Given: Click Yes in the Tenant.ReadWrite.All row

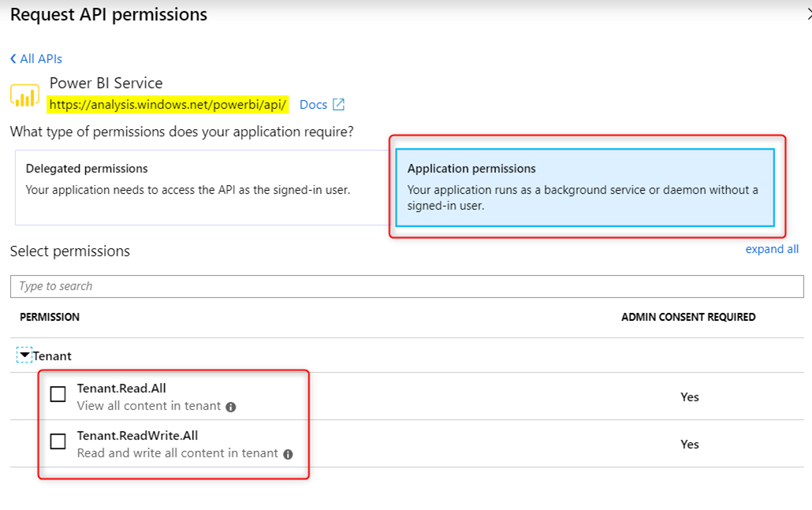Looking at the screenshot, I should pos(690,445).
